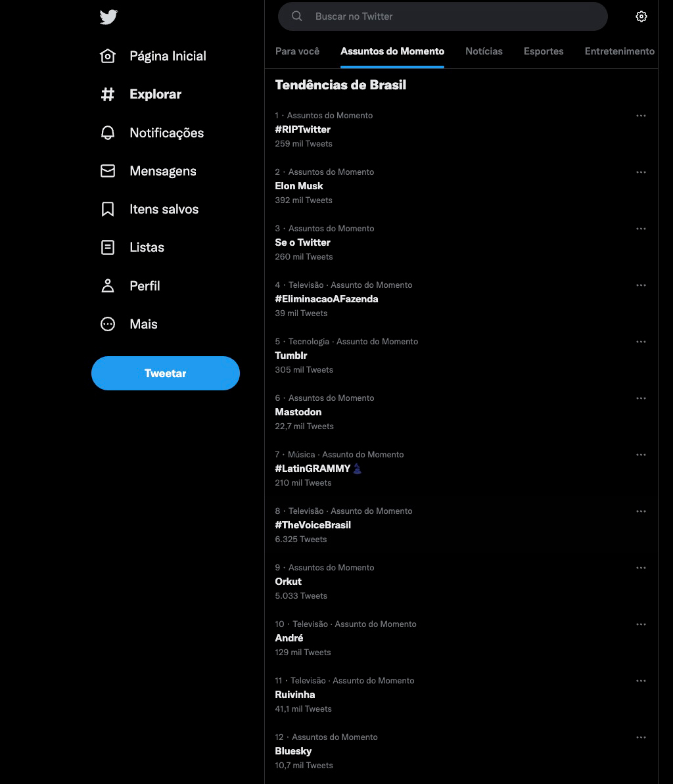Open trends settings gear icon
The width and height of the screenshot is (673, 784).
coord(641,16)
